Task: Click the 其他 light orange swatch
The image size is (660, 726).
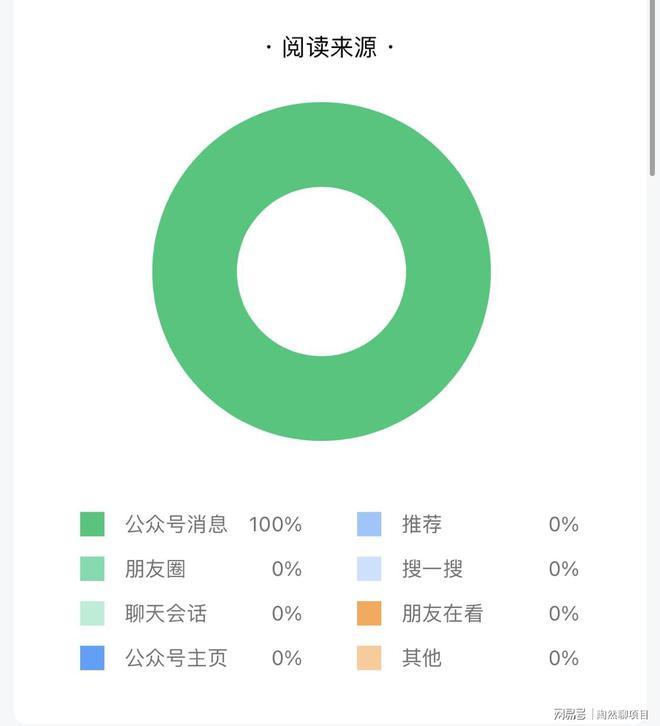Action: coord(369,657)
